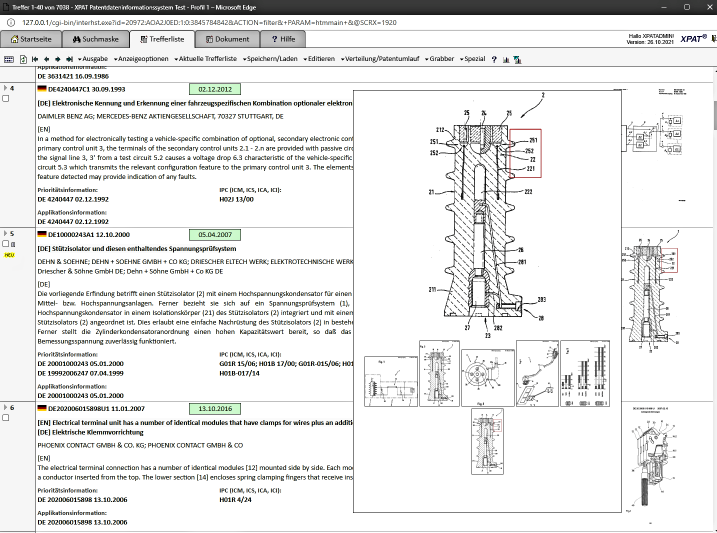Open the Editieren dropdown
Viewport: 717px width, 533px height.
point(319,59)
